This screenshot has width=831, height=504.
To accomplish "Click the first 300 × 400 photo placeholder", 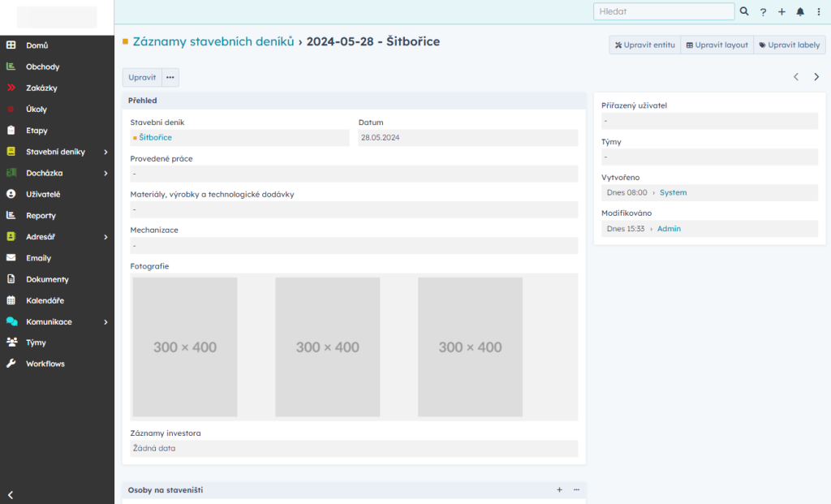I will (x=184, y=347).
